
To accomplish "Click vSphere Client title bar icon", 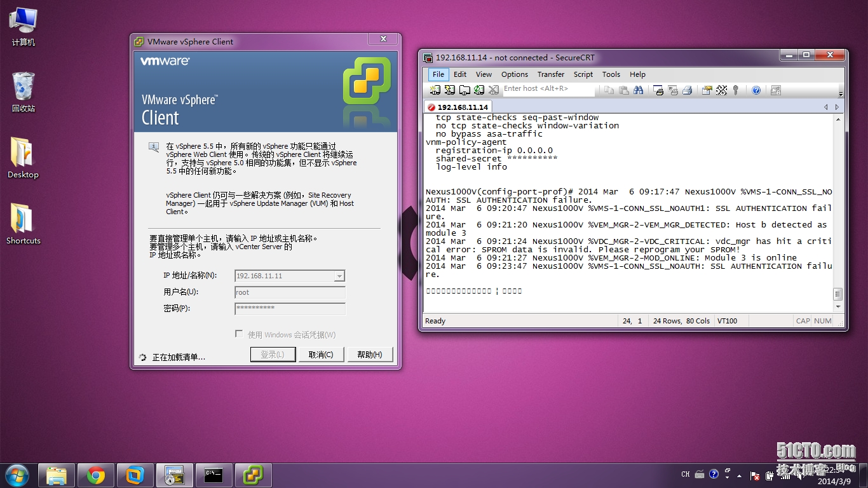I will click(x=139, y=42).
